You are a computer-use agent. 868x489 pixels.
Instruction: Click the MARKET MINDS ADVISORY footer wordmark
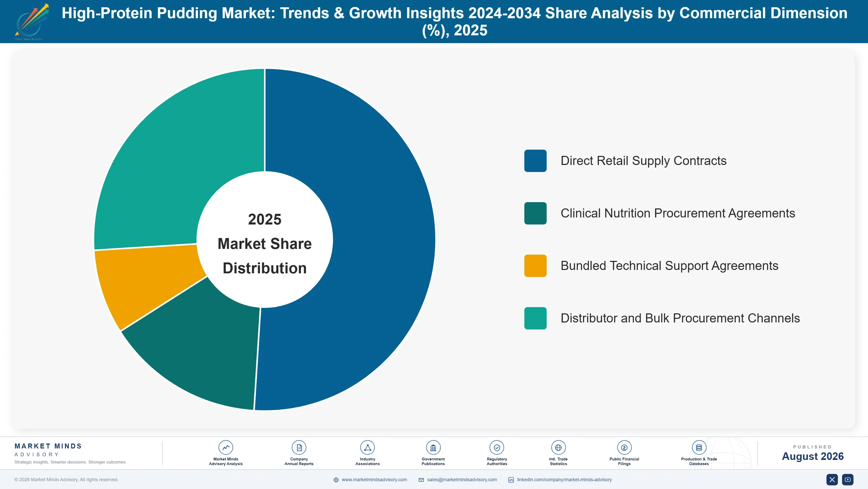48,450
